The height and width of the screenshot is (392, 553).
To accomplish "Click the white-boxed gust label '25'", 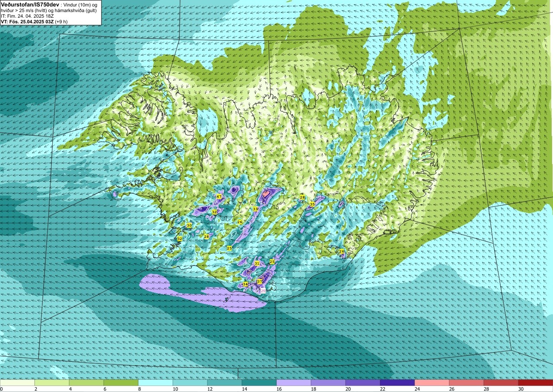I will click(263, 291).
